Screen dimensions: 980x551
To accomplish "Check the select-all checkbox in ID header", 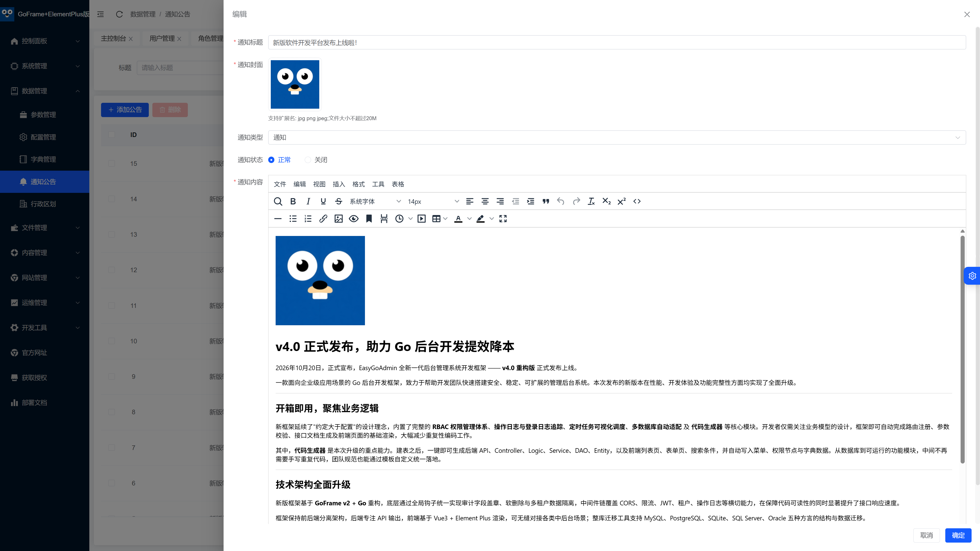I will pos(112,135).
